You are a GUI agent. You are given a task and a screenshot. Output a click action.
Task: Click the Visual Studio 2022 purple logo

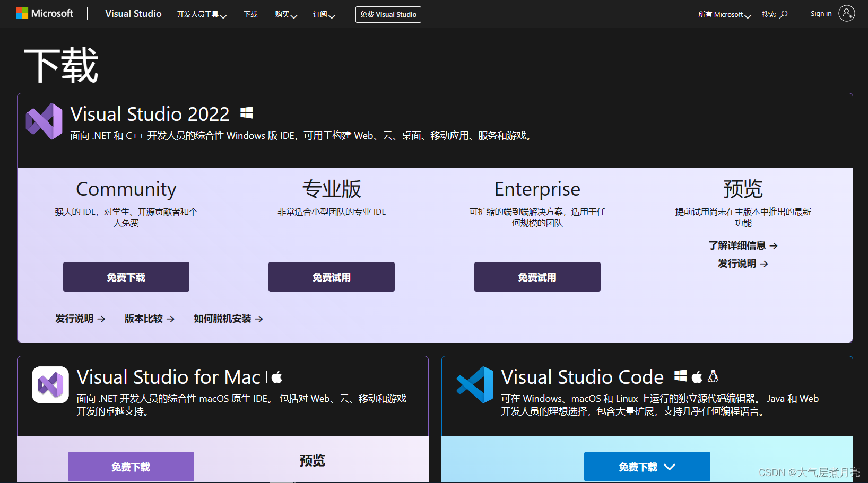tap(44, 121)
